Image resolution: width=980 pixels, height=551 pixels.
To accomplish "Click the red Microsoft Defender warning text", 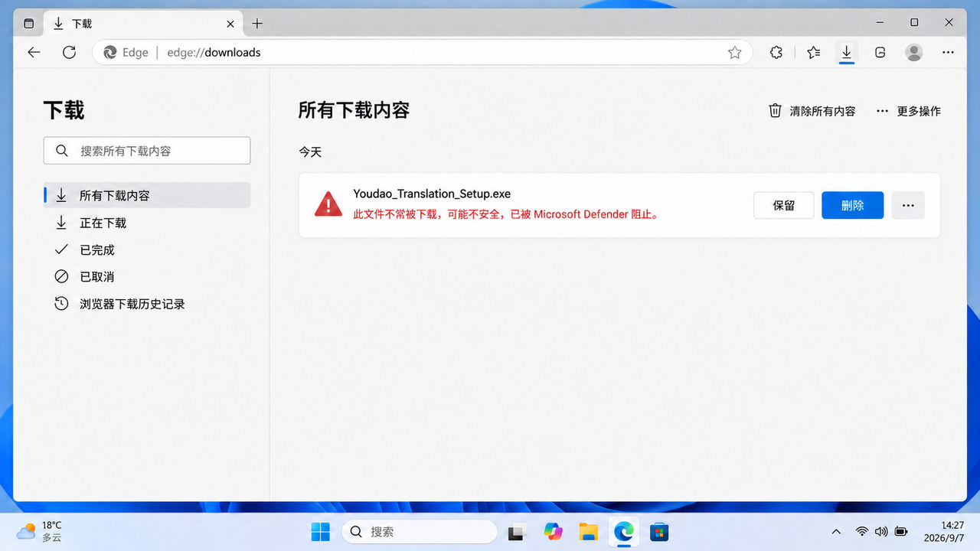I will click(x=506, y=214).
